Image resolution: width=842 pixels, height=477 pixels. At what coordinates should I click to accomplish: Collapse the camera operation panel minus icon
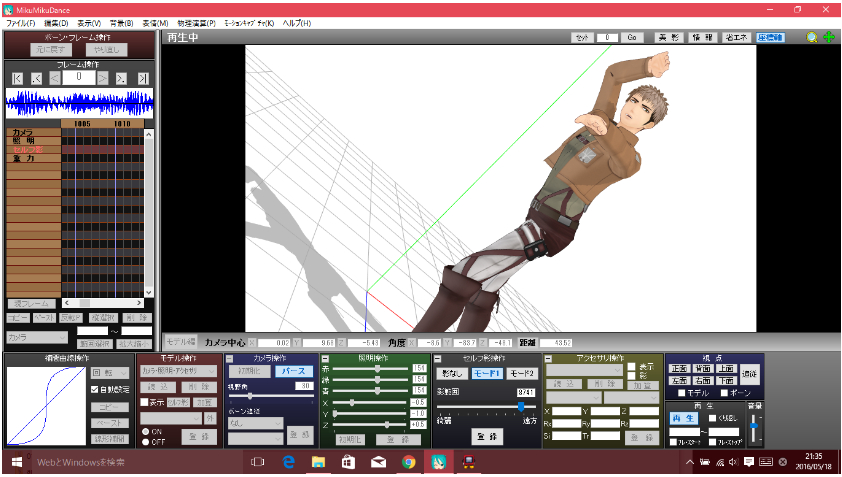(x=229, y=358)
